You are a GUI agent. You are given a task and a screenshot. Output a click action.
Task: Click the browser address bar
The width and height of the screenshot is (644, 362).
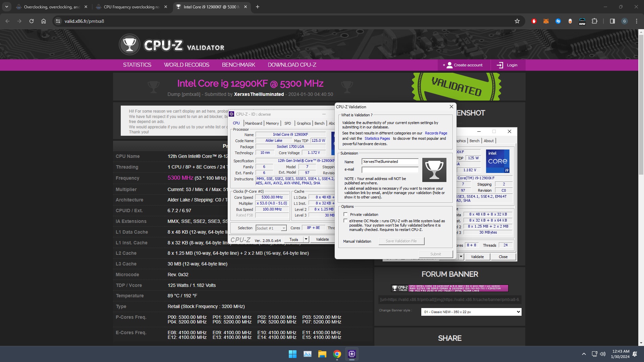click(288, 21)
